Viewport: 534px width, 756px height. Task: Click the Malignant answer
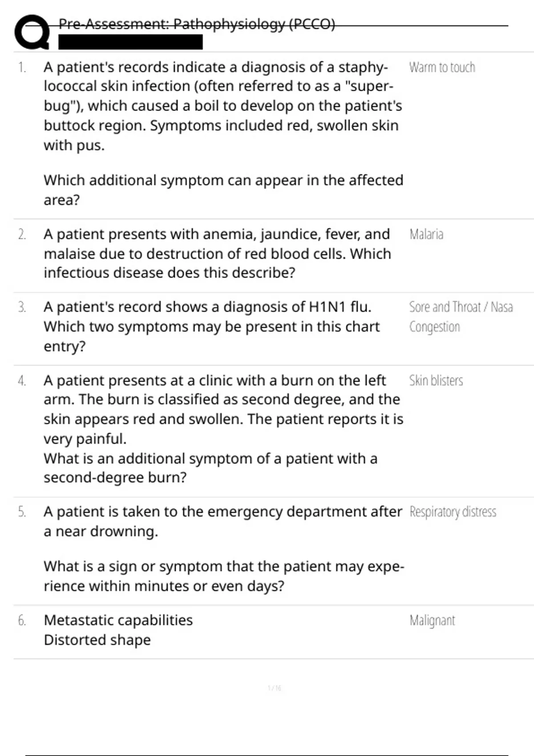click(x=433, y=620)
